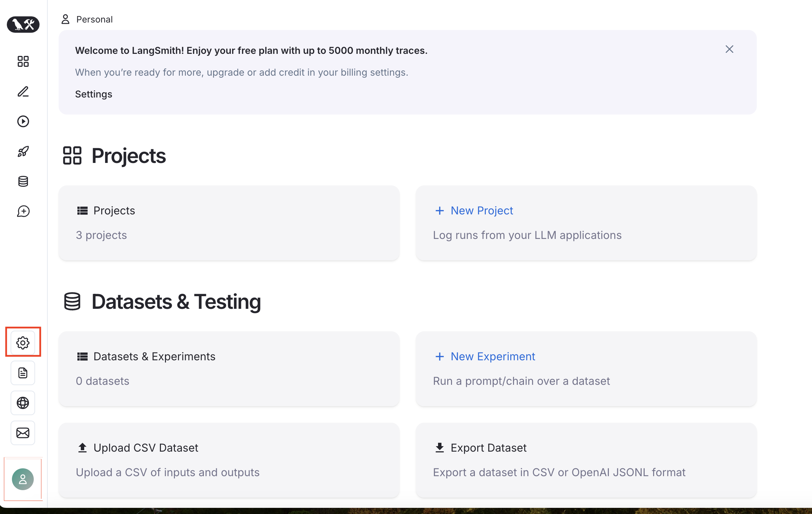812x514 pixels.
Task: Click the list icon beside Datasets & Experiments
Action: (82, 357)
